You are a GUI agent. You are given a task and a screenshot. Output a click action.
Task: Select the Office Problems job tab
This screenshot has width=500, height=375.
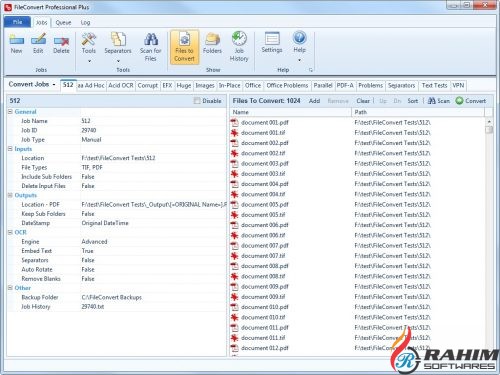pos(287,86)
